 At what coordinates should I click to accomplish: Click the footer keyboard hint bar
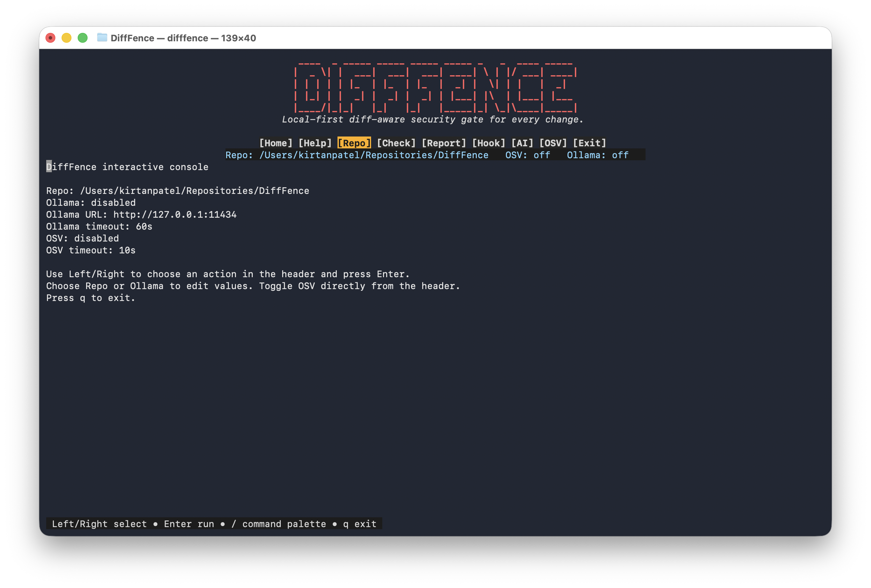click(x=214, y=524)
